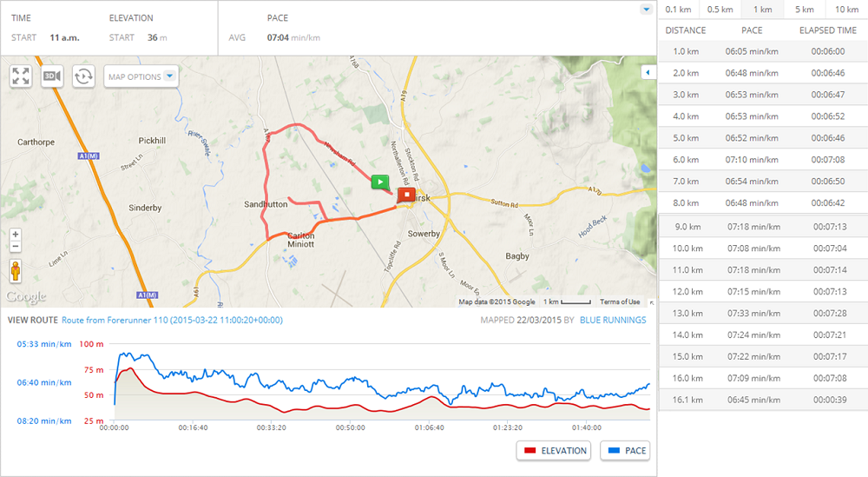Click the red route finish marker

pos(404,195)
